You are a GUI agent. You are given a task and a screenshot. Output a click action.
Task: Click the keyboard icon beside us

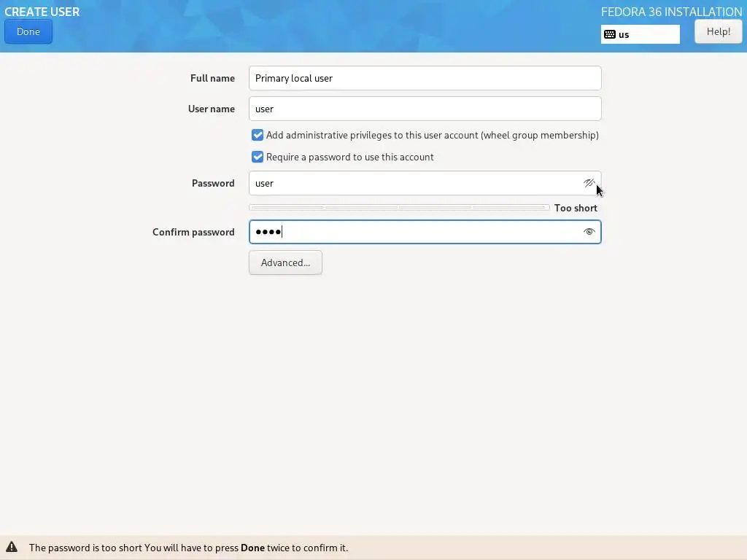609,34
